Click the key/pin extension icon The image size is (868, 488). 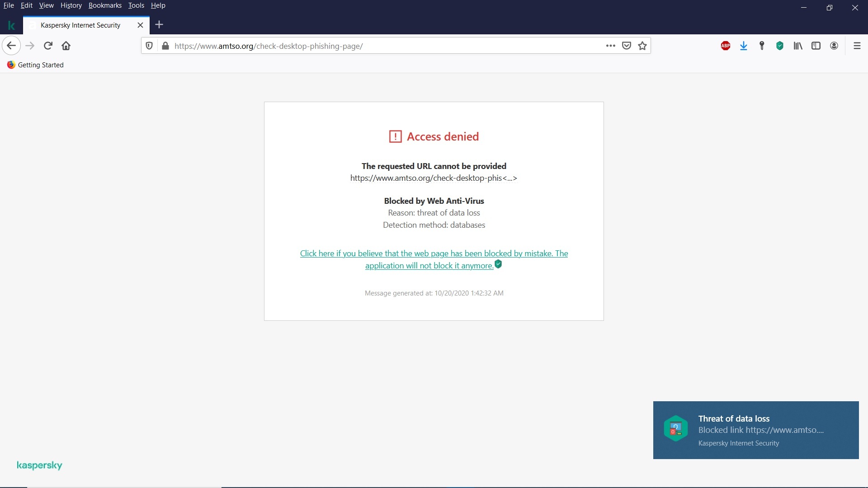pos(762,46)
